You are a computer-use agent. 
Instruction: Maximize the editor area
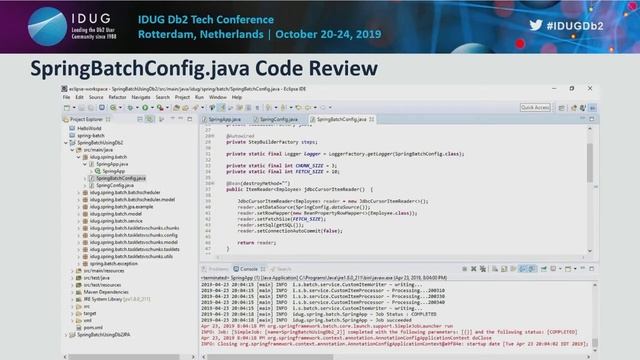(592, 119)
